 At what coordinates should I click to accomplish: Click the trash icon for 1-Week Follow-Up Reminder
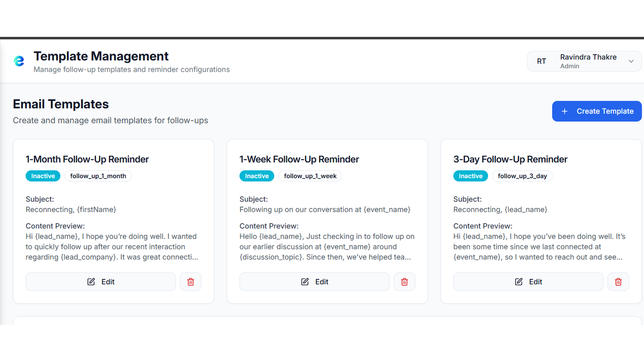pyautogui.click(x=404, y=282)
